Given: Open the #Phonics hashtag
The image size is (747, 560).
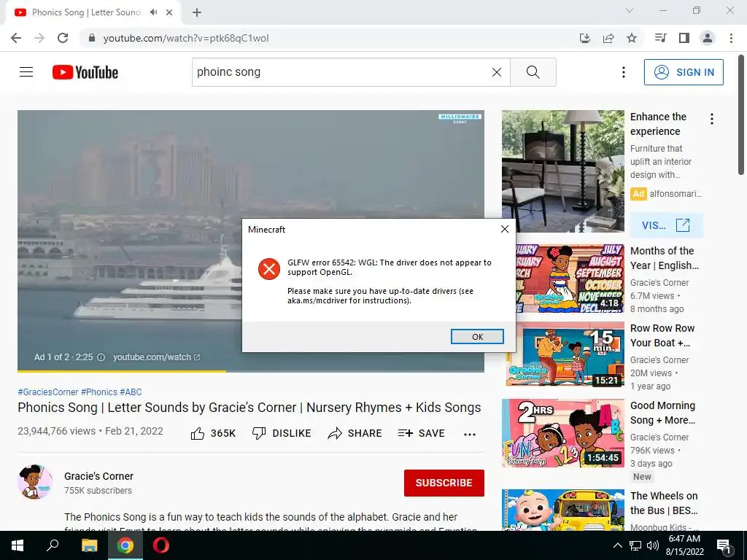Looking at the screenshot, I should 99,392.
